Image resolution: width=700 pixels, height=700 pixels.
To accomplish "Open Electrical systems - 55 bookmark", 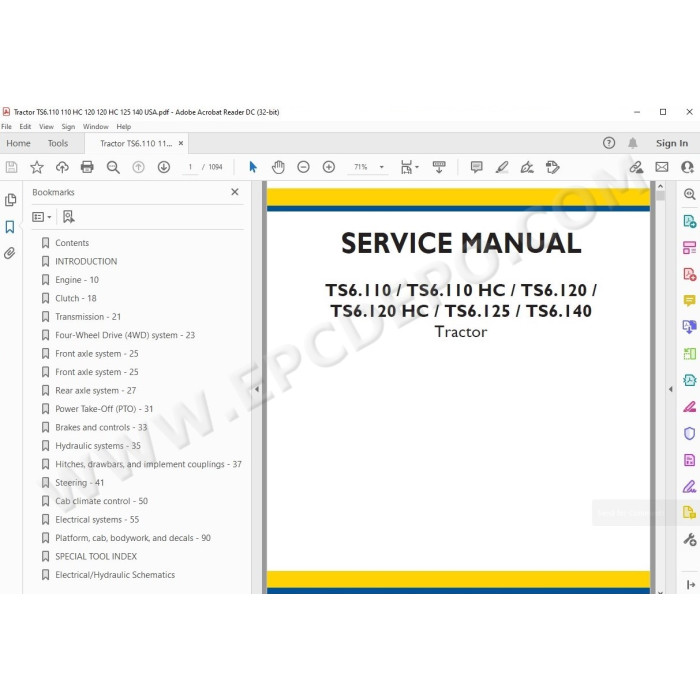I will pyautogui.click(x=97, y=520).
